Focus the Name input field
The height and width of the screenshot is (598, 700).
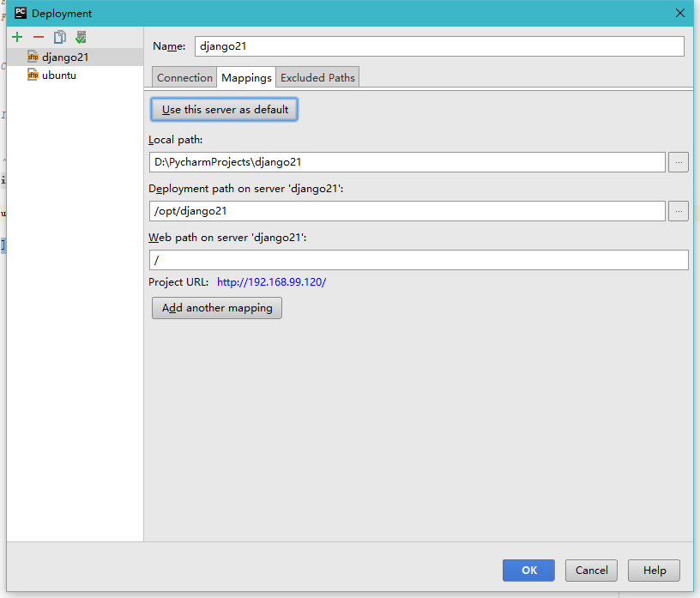pos(439,46)
